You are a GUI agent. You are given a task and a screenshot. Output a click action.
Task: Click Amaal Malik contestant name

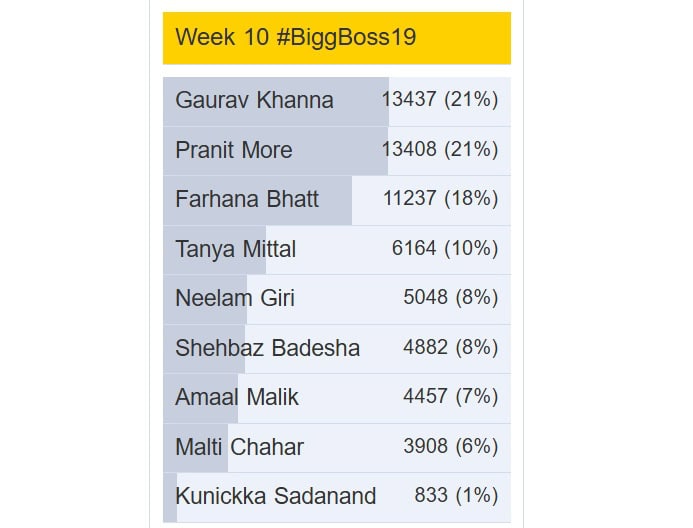237,397
